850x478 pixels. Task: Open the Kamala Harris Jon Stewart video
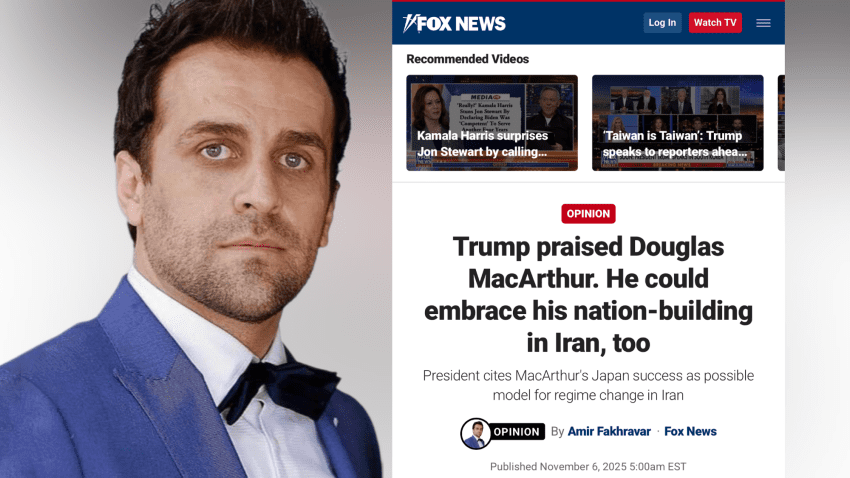click(492, 123)
